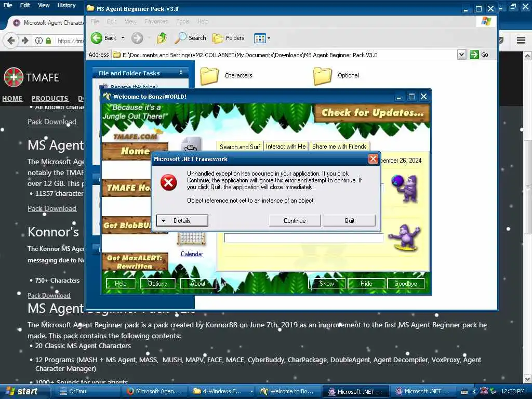Open the Calendar link in BonziWORLD

[192, 254]
